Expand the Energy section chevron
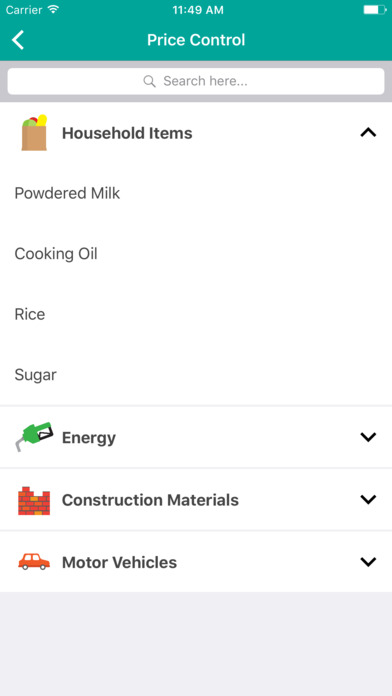This screenshot has height=696, width=392. (368, 437)
